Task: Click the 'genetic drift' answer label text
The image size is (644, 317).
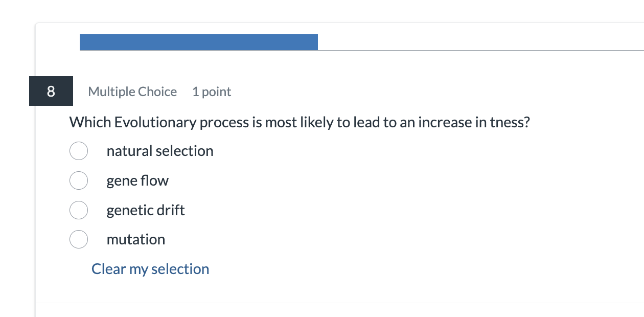Action: 146,210
